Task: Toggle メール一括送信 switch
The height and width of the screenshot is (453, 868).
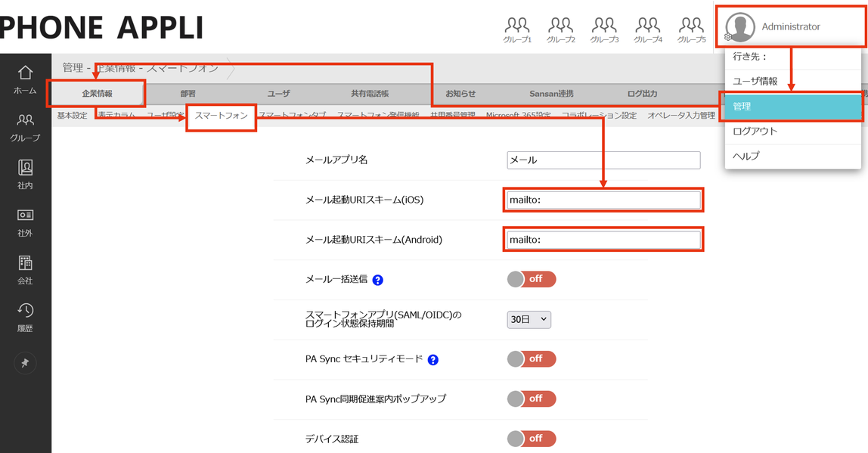Action: [532, 279]
